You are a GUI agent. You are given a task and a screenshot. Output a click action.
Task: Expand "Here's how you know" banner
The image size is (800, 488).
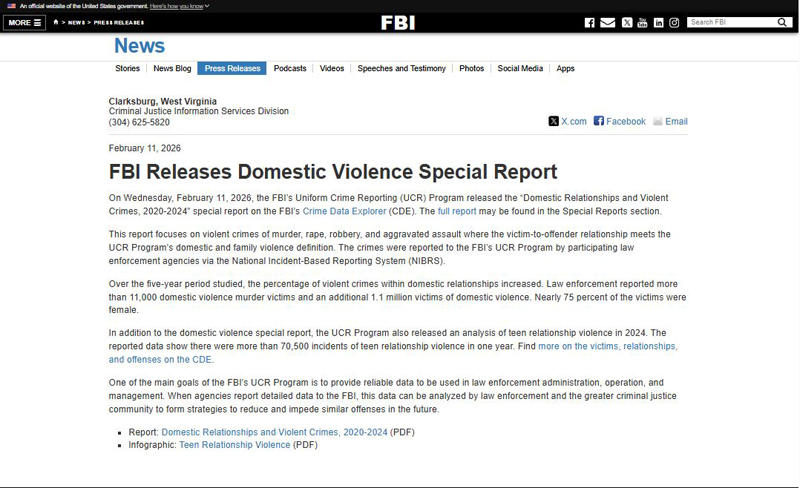[x=180, y=6]
